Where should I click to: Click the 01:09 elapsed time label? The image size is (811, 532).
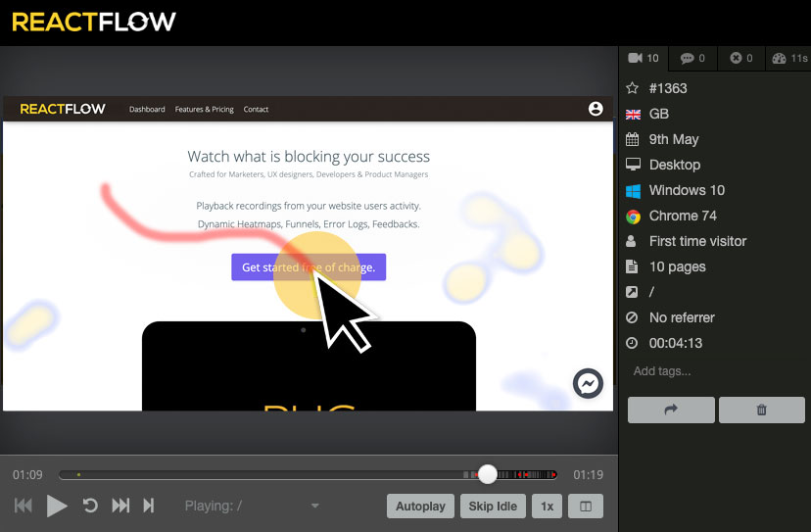tap(27, 474)
